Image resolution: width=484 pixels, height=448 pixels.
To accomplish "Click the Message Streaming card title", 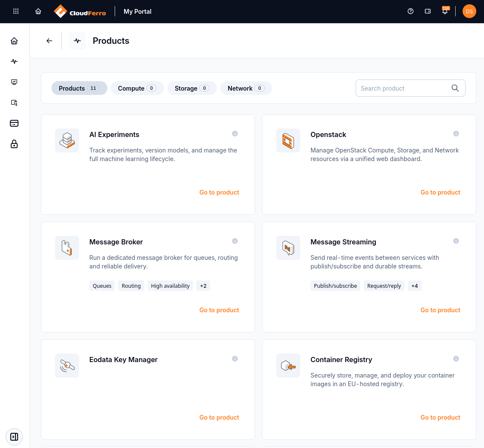I will (x=343, y=242).
